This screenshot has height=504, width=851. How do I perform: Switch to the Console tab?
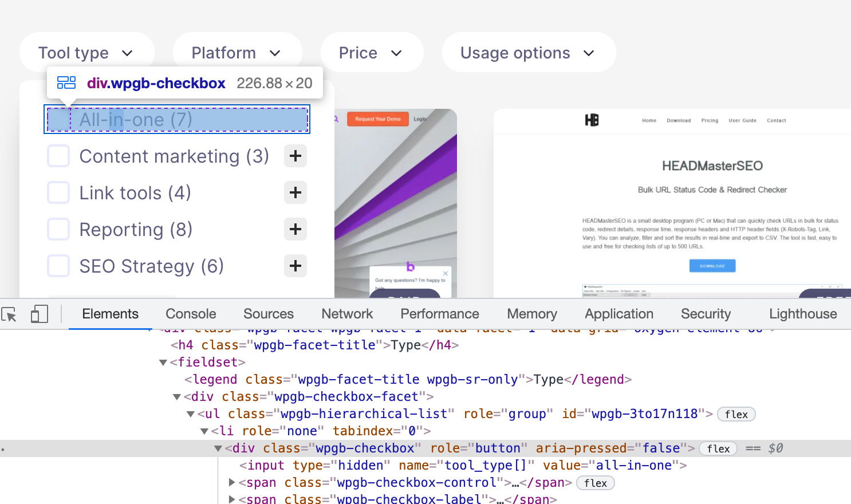[191, 314]
